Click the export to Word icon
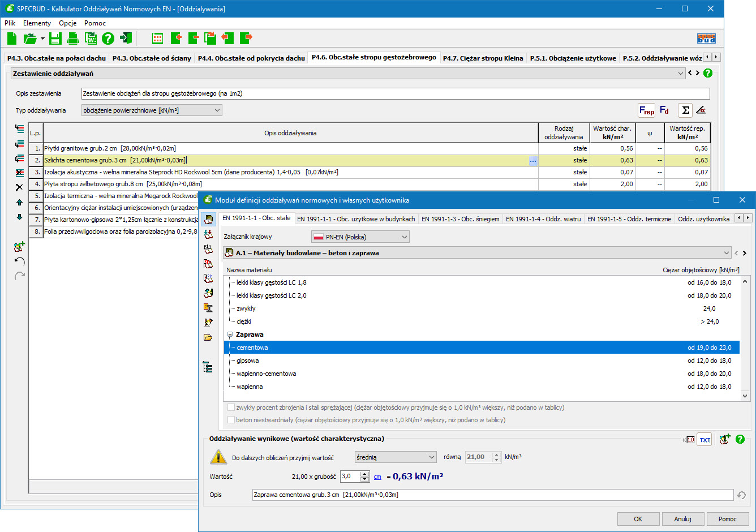 click(x=91, y=38)
